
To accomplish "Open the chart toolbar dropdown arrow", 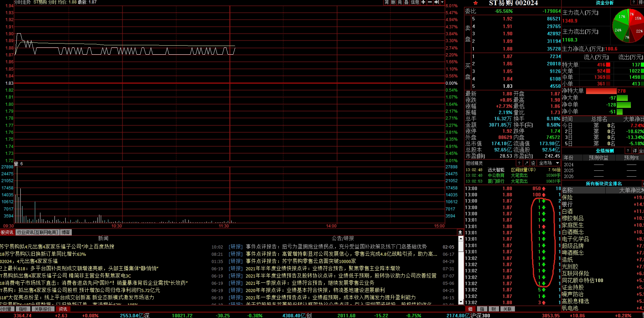I will coord(442,2).
